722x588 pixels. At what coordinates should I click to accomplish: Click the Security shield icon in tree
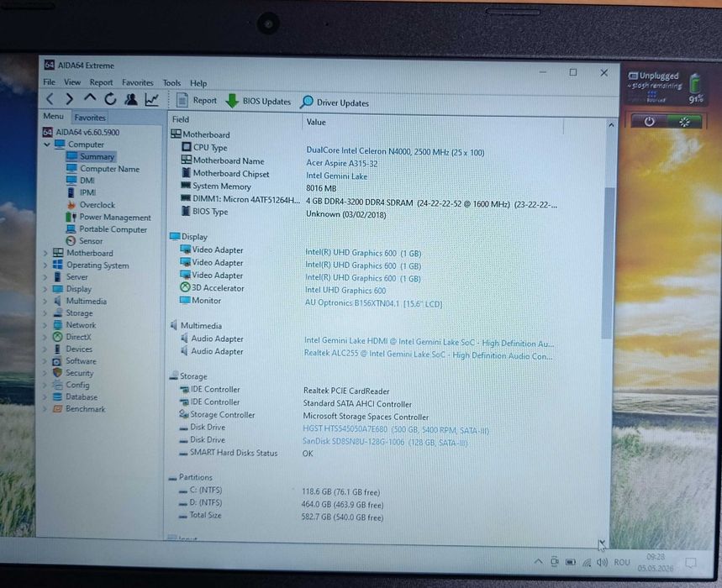(x=57, y=373)
